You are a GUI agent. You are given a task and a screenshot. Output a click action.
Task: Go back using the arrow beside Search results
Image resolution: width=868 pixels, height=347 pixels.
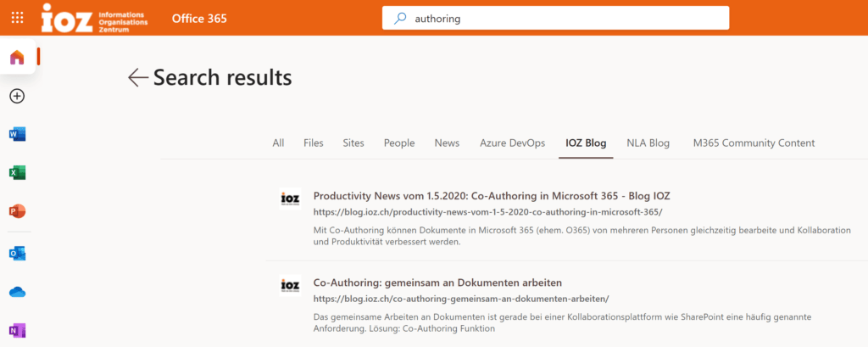[138, 77]
